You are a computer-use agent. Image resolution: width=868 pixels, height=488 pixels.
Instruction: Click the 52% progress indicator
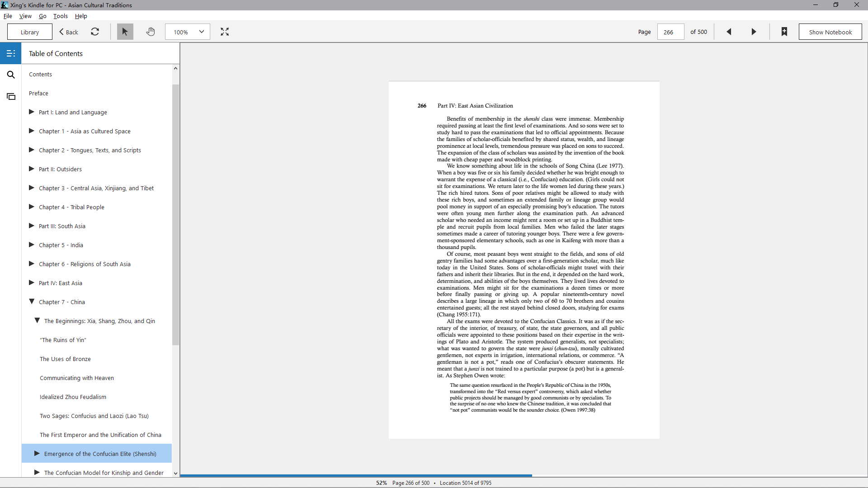click(x=382, y=483)
